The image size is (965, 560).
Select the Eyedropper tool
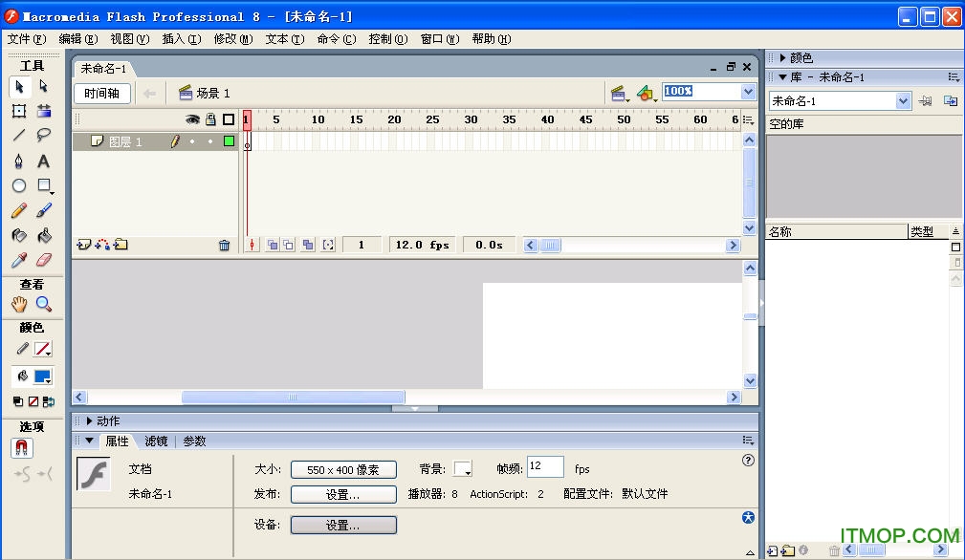19,261
